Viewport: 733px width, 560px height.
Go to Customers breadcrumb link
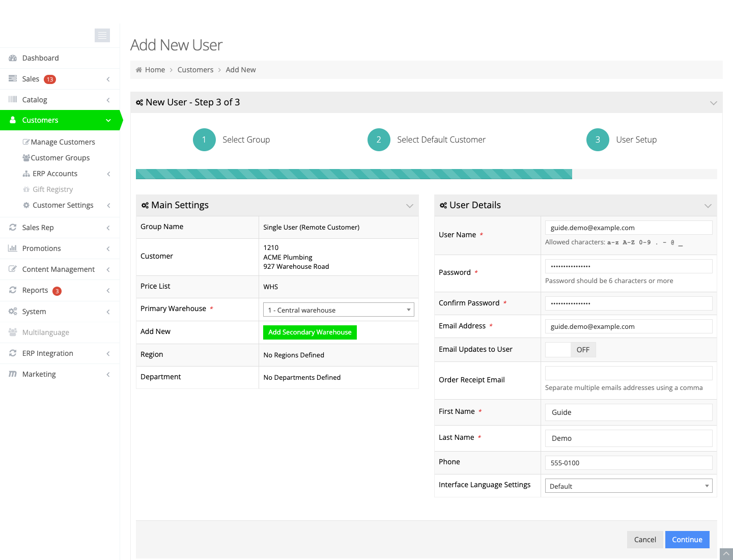[195, 70]
